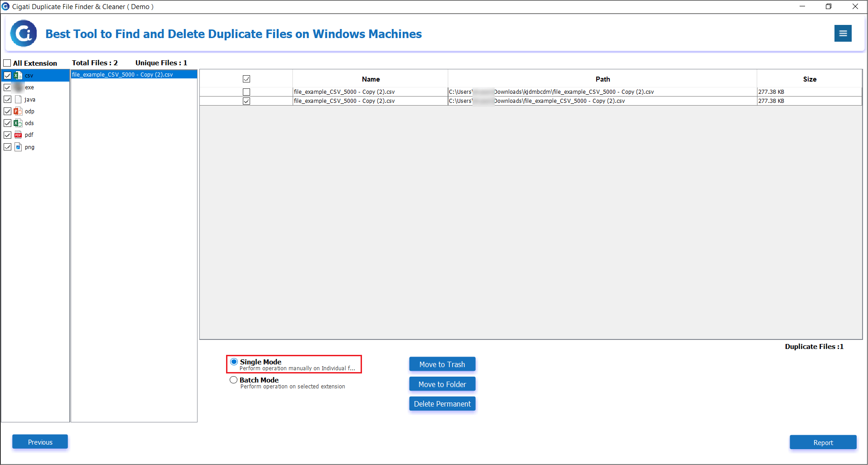Check the kjdmbcdm folder file row checkbox
The image size is (868, 465).
(x=246, y=92)
